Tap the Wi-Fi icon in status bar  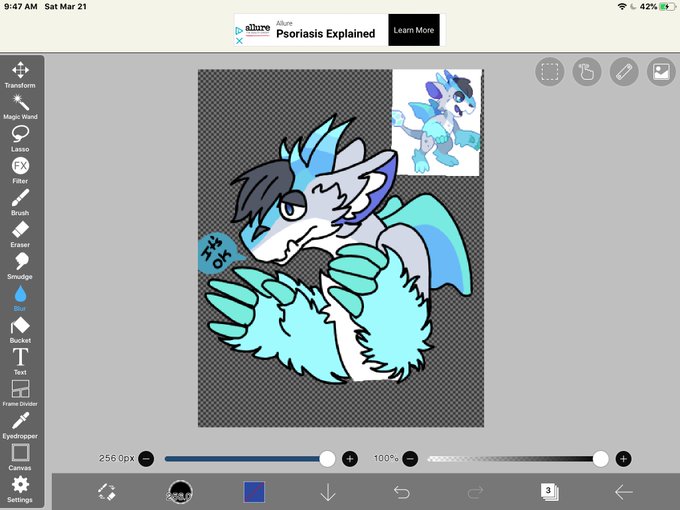(x=622, y=7)
